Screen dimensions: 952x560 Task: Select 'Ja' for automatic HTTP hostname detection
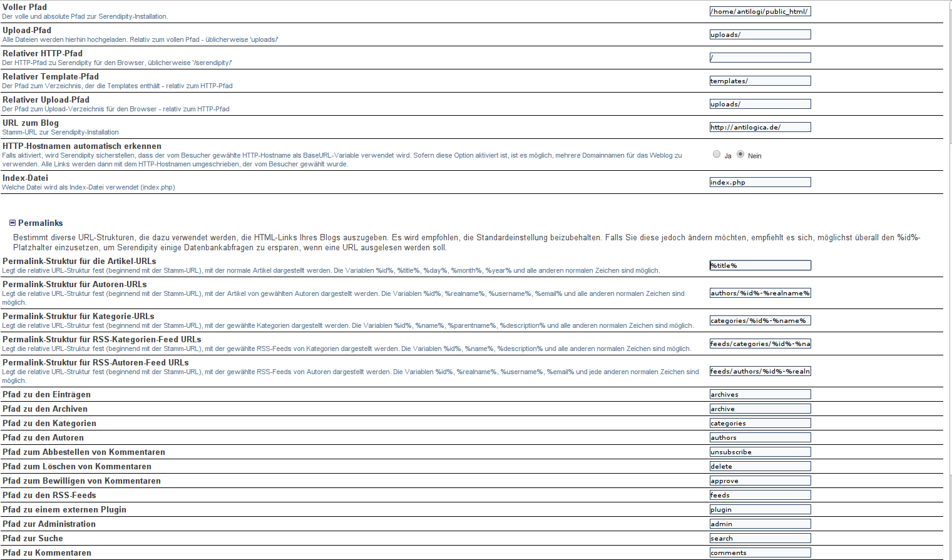[717, 155]
